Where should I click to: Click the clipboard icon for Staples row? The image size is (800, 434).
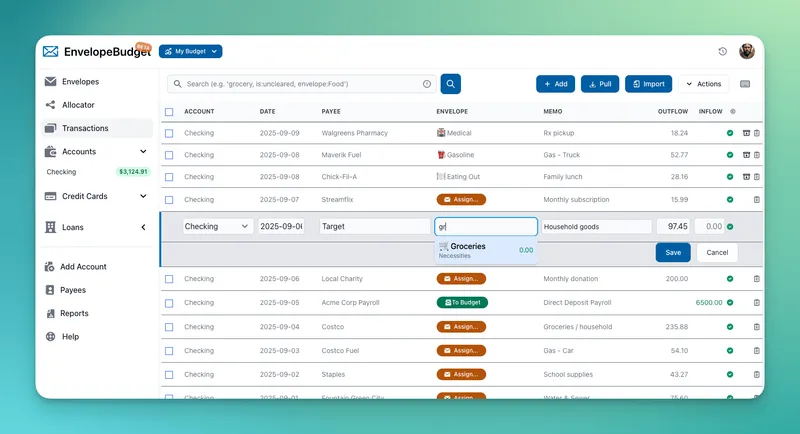click(757, 375)
